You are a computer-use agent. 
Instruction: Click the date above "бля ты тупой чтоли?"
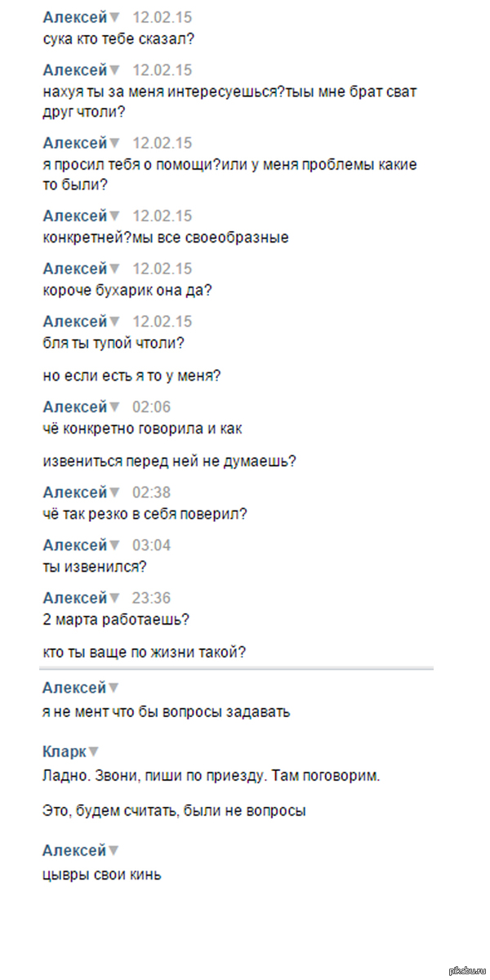coord(162,321)
